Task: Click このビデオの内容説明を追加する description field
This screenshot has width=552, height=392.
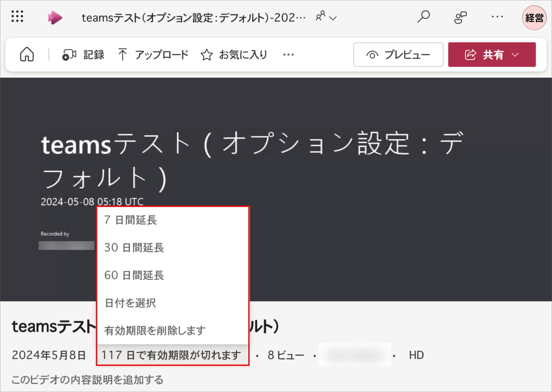Action: coord(87,380)
